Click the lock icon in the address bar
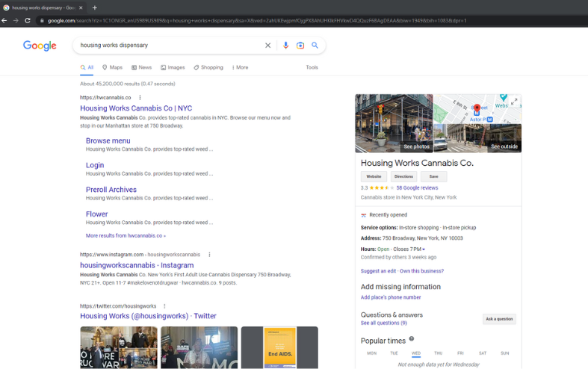 click(x=42, y=21)
